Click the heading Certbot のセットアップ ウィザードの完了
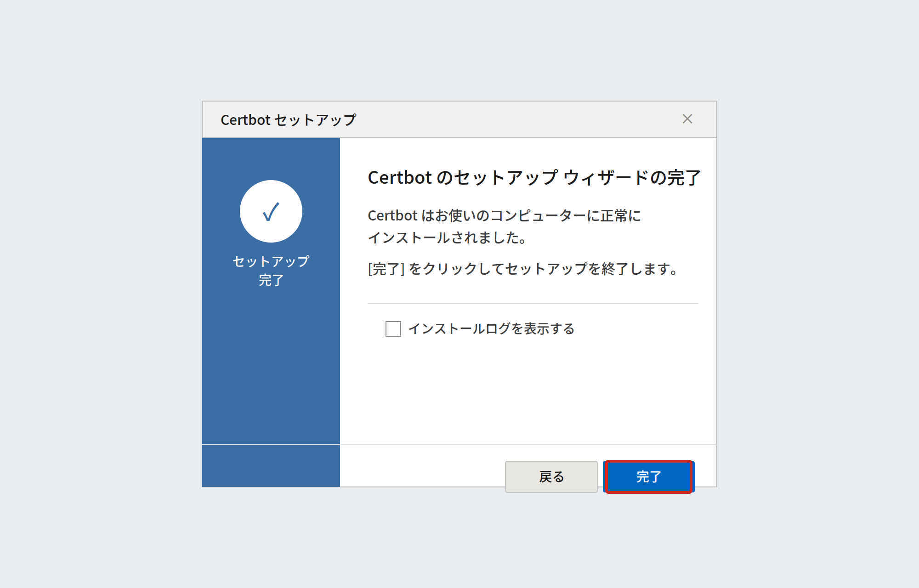 534,178
